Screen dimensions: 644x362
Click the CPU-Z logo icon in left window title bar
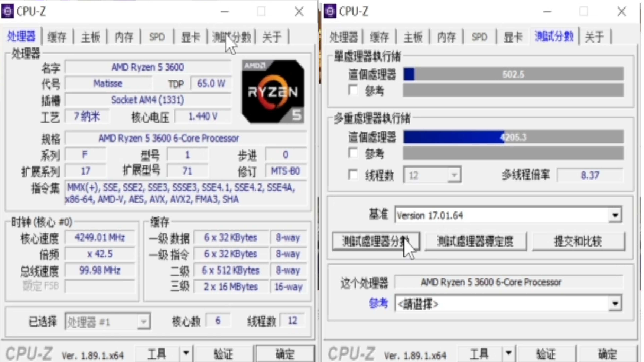8,11
